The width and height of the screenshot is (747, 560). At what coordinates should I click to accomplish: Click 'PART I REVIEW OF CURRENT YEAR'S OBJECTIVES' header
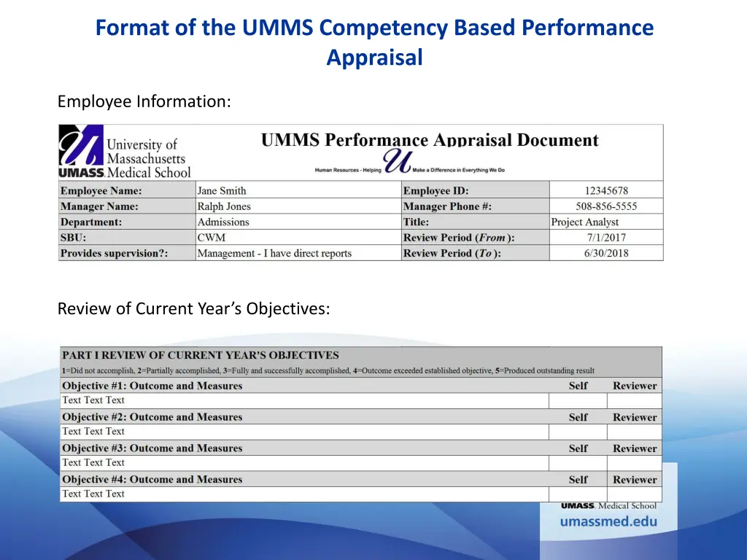[x=201, y=355]
